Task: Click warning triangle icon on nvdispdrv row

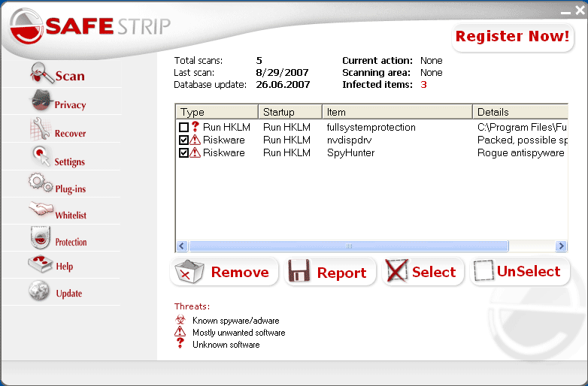Action: point(195,140)
